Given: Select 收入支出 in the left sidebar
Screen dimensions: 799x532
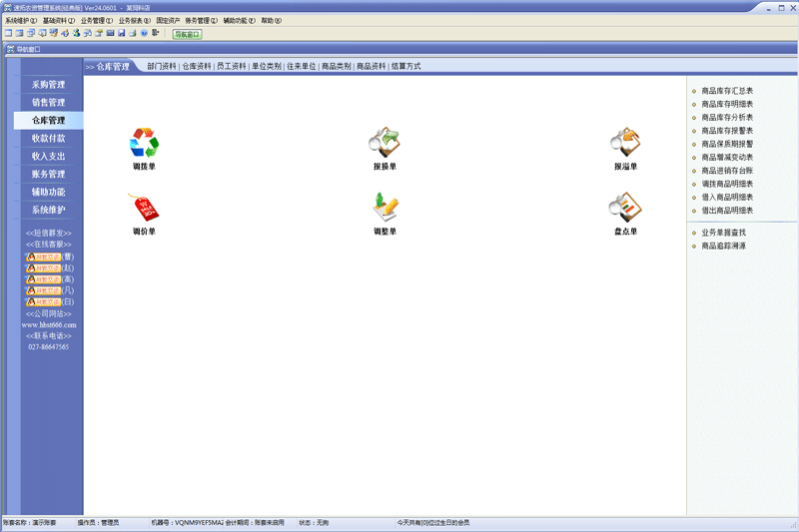Looking at the screenshot, I should pyautogui.click(x=48, y=156).
